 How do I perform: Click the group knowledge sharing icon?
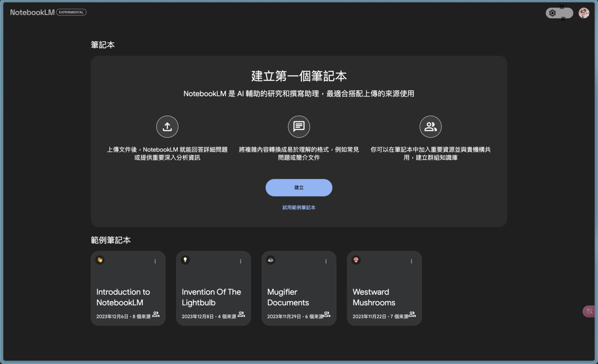[431, 126]
